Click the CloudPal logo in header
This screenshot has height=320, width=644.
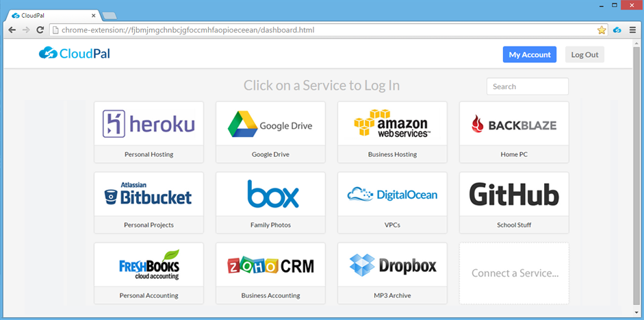(75, 53)
